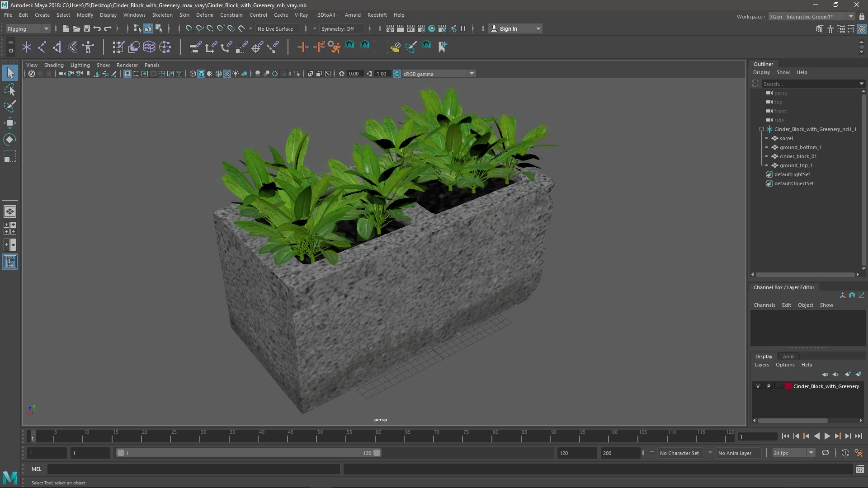
Task: Activate the Lasso select tool
Action: (x=10, y=90)
